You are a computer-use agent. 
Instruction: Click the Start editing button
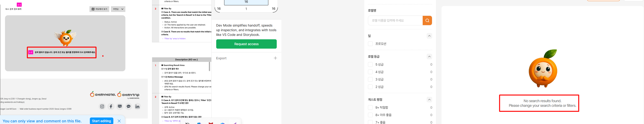(x=101, y=121)
